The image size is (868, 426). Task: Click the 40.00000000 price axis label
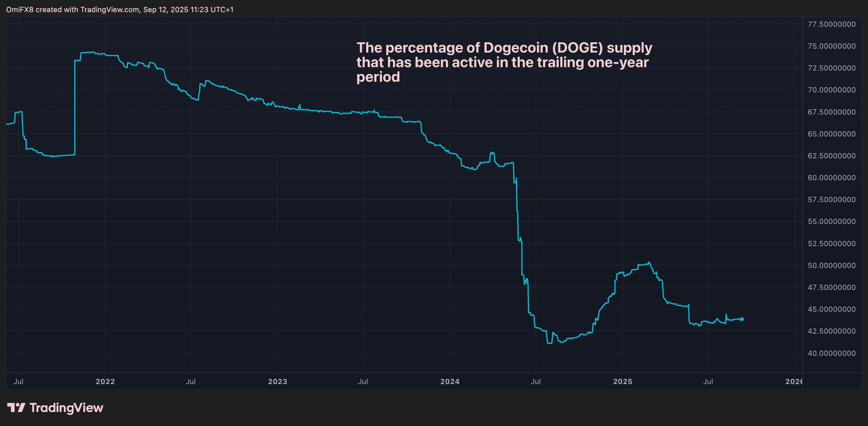coord(832,353)
